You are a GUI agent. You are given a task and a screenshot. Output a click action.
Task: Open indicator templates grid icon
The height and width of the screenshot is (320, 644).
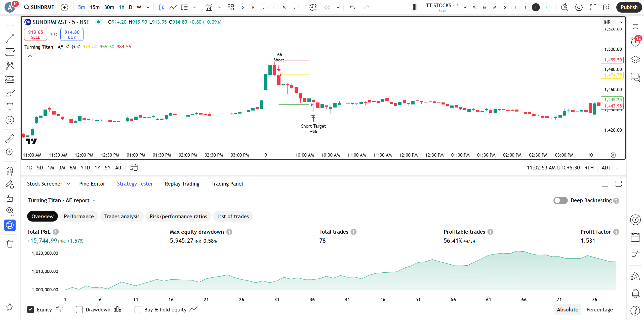pos(230,7)
